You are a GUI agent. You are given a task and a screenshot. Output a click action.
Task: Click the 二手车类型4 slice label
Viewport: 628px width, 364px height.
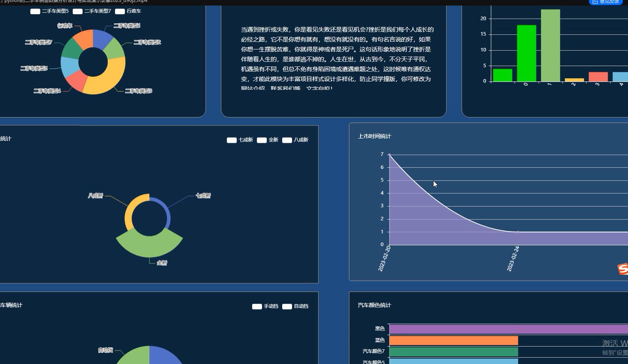pyautogui.click(x=47, y=91)
